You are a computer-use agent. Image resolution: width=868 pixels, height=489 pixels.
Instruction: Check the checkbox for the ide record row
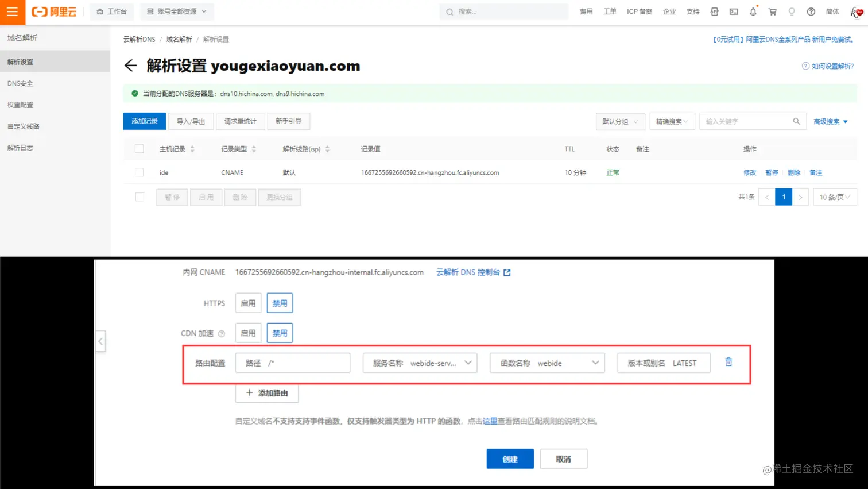pyautogui.click(x=139, y=172)
